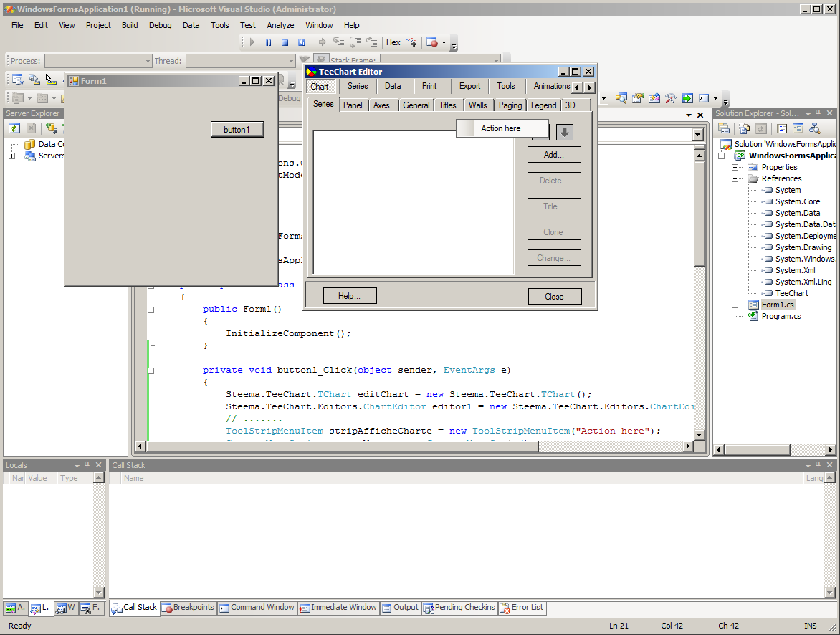Click the Help... button in TeeChart Editor
Image resolution: width=840 pixels, height=635 pixels.
(350, 296)
